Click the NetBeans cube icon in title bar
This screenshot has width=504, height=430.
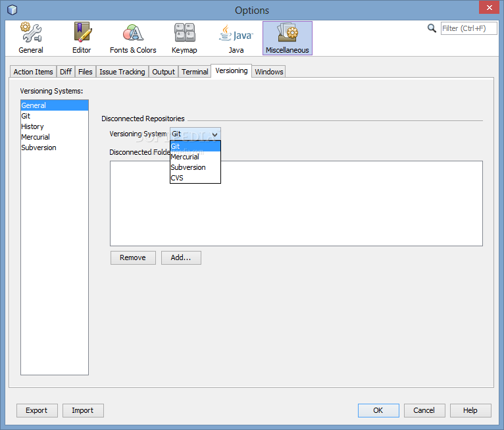[13, 10]
